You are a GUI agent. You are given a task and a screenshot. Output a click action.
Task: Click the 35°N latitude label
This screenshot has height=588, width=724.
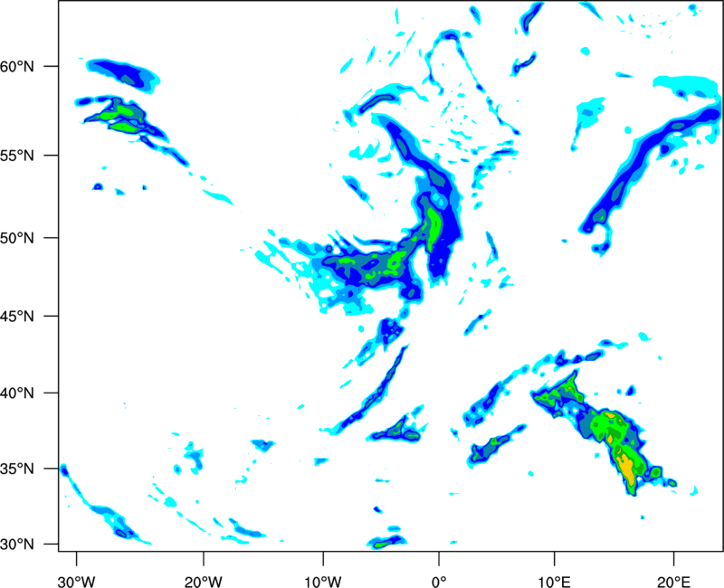[17, 469]
